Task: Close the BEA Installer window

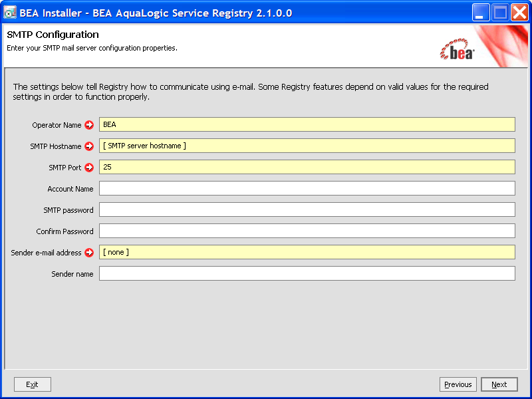Action: click(520, 13)
